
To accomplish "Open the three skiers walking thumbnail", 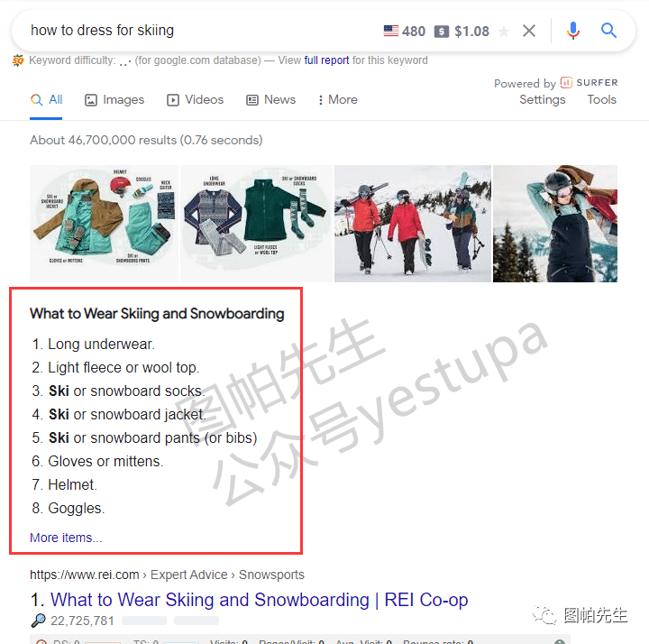I will coord(413,224).
